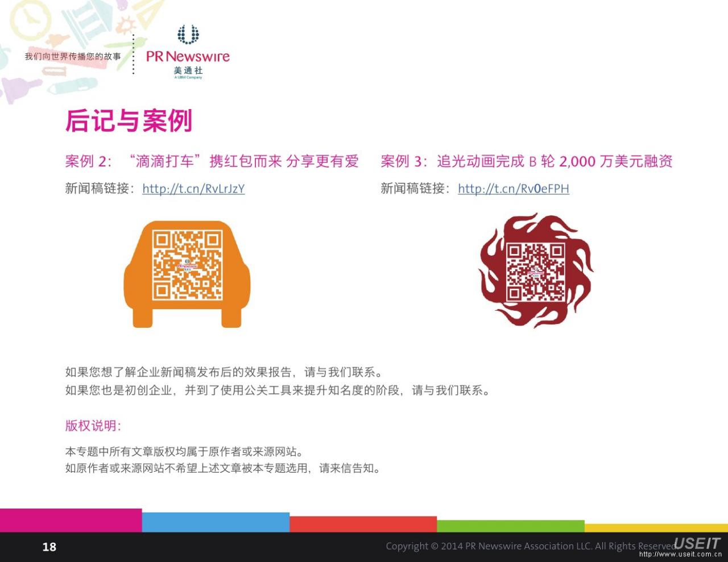
Task: Click the orange car QR code
Action: pyautogui.click(x=187, y=274)
